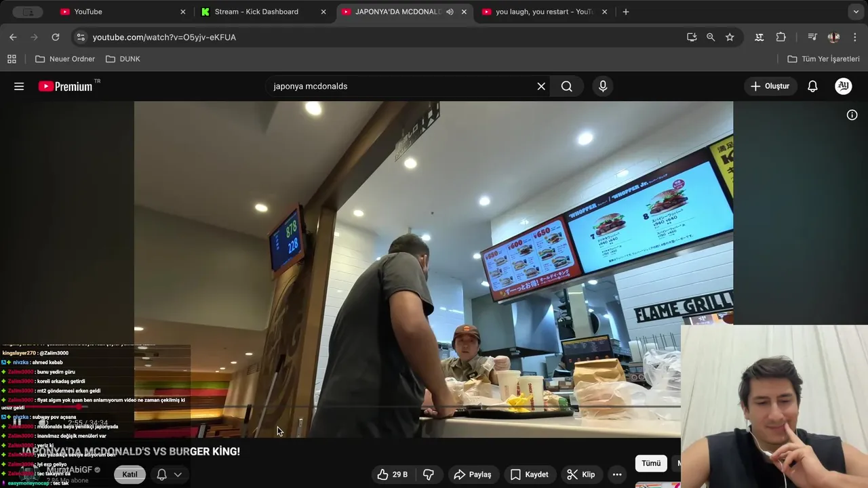Viewport: 868px width, 488px height.
Task: Run search with the magnifier button
Action: click(x=567, y=86)
